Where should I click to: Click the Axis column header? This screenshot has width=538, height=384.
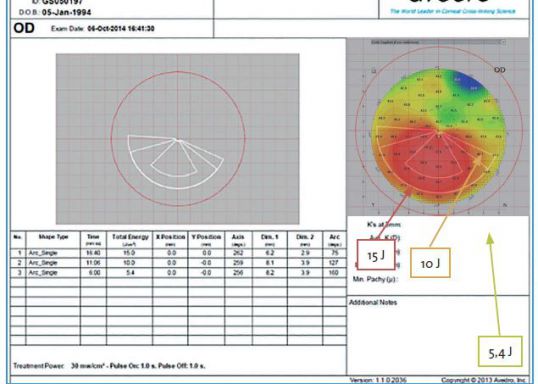coord(238,240)
